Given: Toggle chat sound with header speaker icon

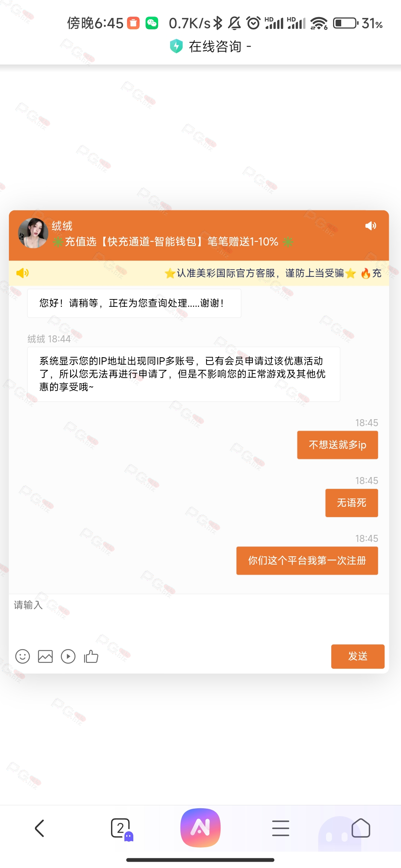Looking at the screenshot, I should coord(371,226).
